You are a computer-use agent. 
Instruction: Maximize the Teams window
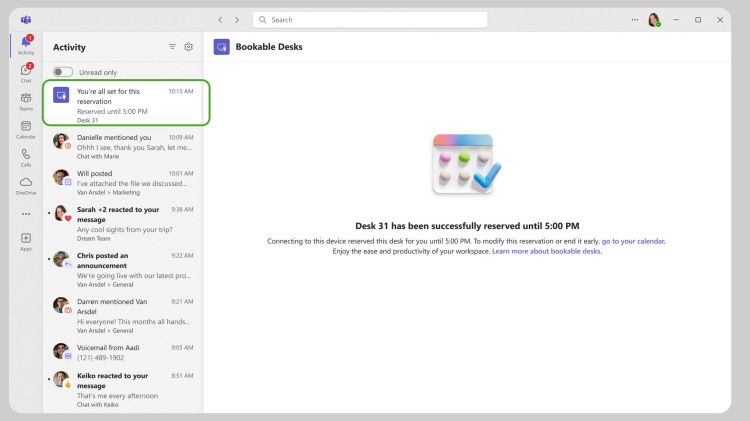click(698, 20)
